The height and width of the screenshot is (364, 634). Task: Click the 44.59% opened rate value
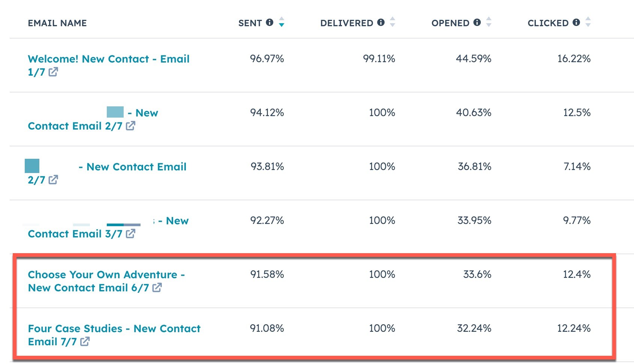point(473,59)
